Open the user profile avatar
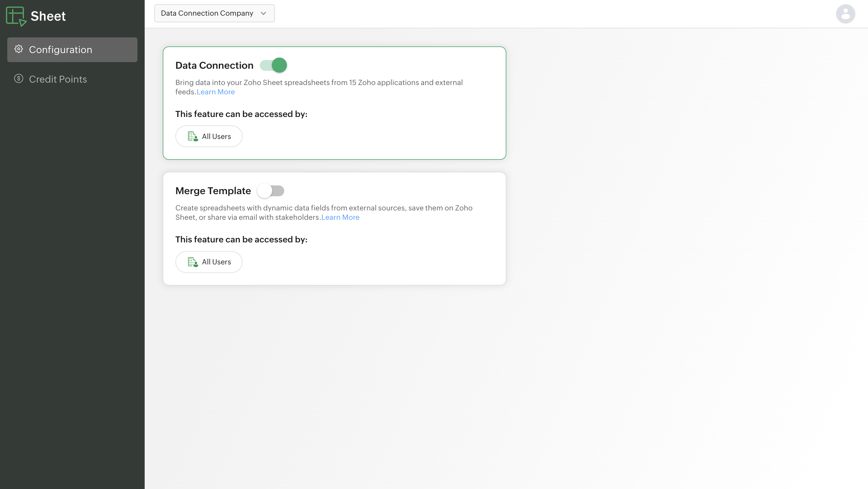Viewport: 868px width, 489px height. [845, 14]
